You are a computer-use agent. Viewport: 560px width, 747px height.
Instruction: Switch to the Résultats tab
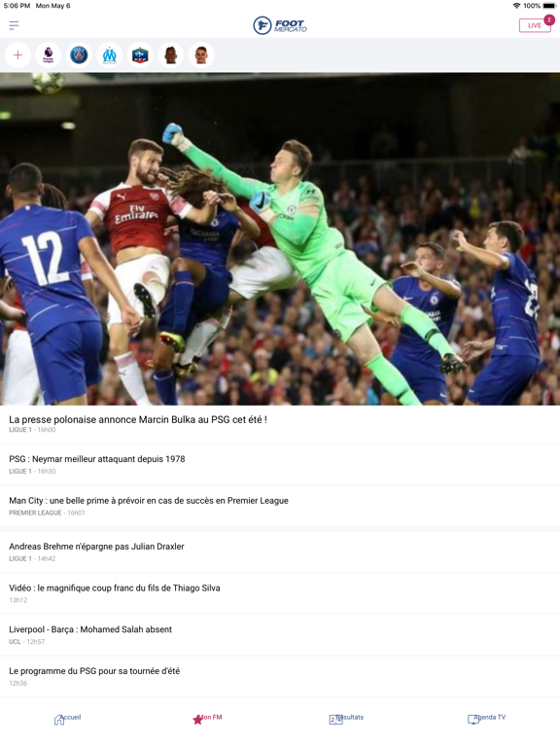(x=347, y=719)
